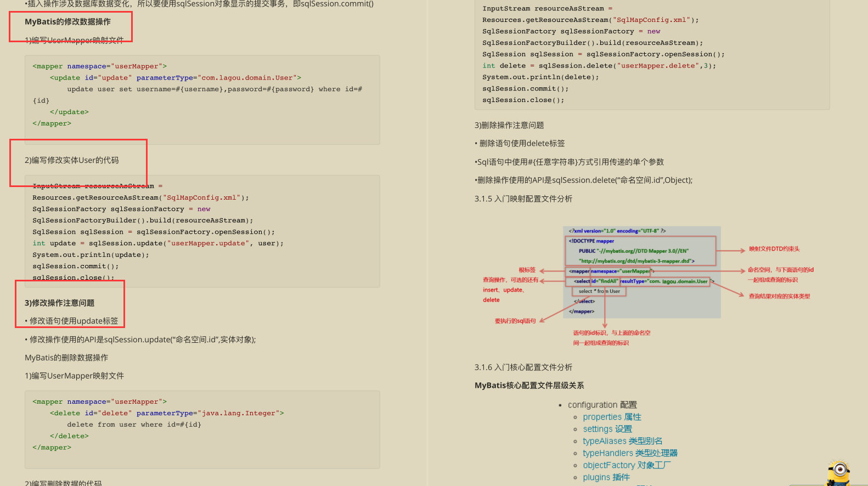Viewport: 868px width, 486px height.
Task: Click the code line System.out.println(delete);
Action: (x=540, y=77)
